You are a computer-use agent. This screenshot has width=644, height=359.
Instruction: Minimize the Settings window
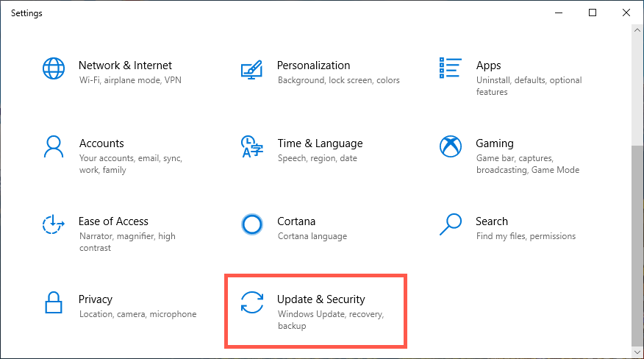pyautogui.click(x=559, y=13)
